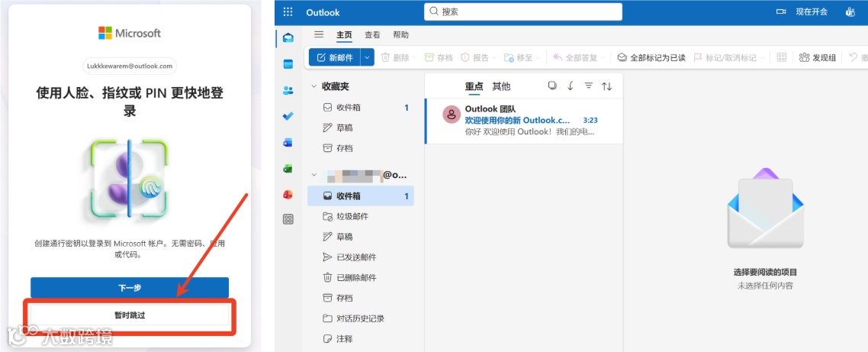This screenshot has width=868, height=352.
Task: Select the 重点 focused inbox tab
Action: click(474, 86)
